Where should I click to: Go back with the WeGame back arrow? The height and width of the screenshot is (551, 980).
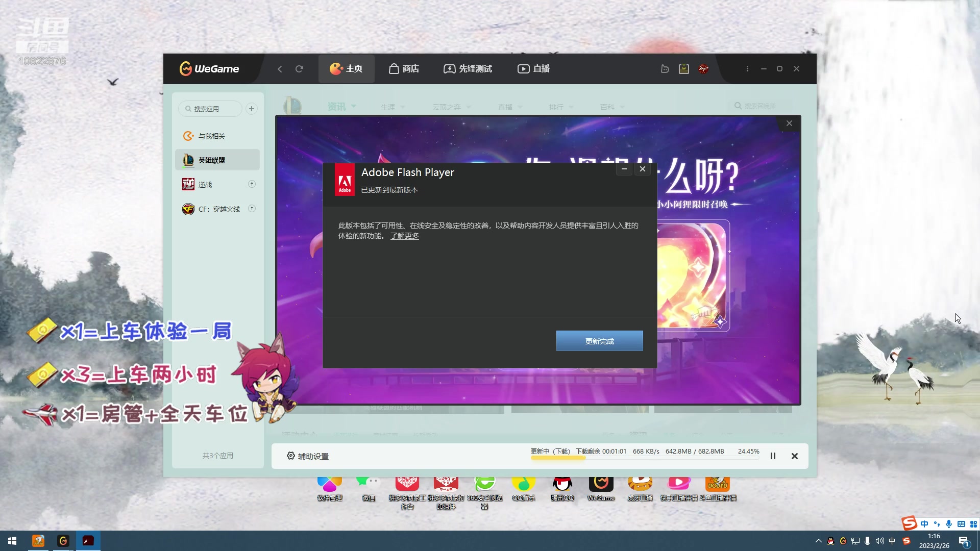click(280, 69)
